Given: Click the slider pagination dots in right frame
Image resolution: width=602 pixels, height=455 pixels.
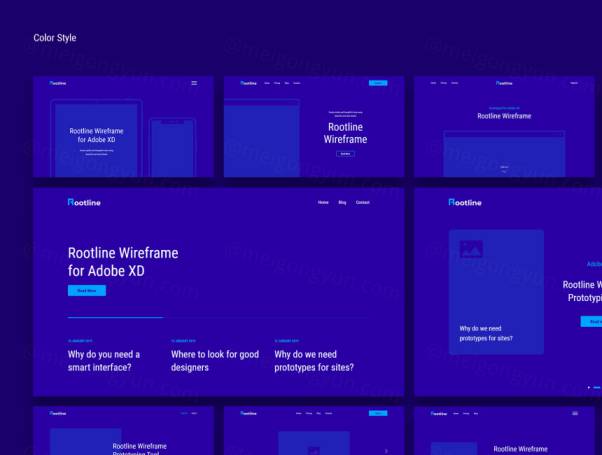Looking at the screenshot, I should pyautogui.click(x=594, y=387).
